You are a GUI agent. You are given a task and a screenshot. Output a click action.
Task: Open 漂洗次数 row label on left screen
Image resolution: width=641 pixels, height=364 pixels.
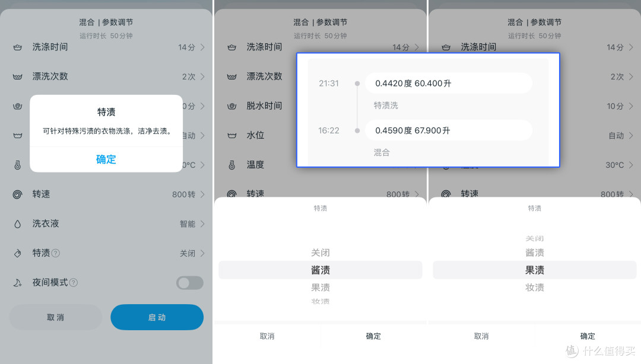(x=50, y=77)
